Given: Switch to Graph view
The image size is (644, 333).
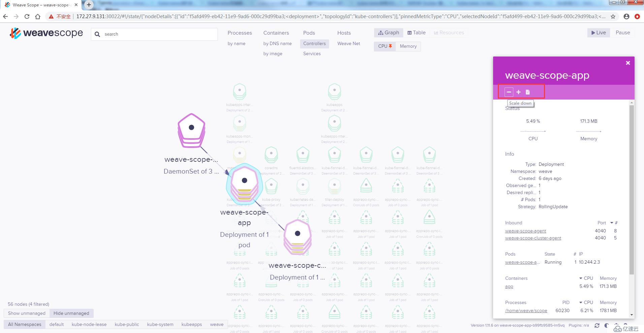Looking at the screenshot, I should coord(389,33).
